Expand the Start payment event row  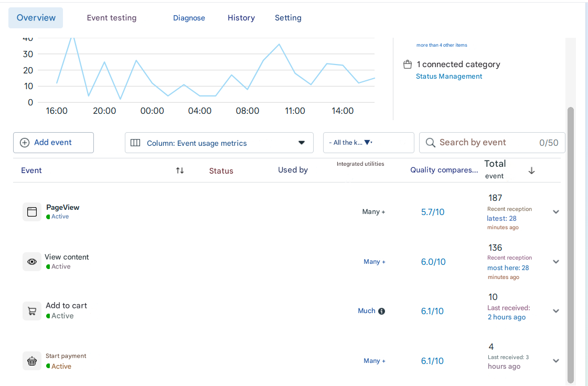pyautogui.click(x=556, y=361)
